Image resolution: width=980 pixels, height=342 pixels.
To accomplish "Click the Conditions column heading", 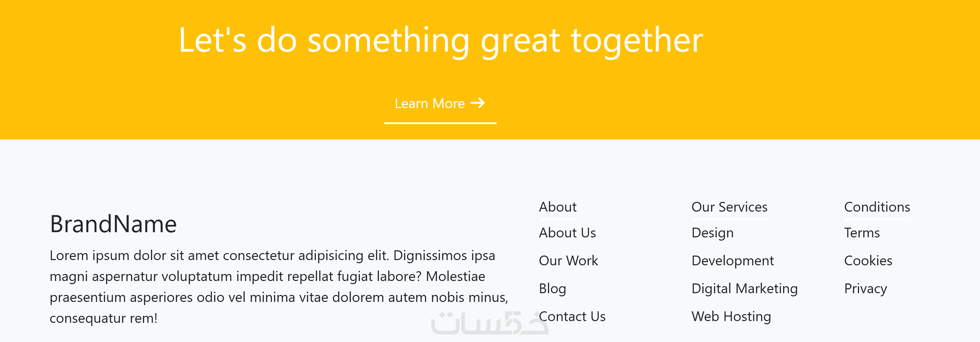I will tap(877, 207).
